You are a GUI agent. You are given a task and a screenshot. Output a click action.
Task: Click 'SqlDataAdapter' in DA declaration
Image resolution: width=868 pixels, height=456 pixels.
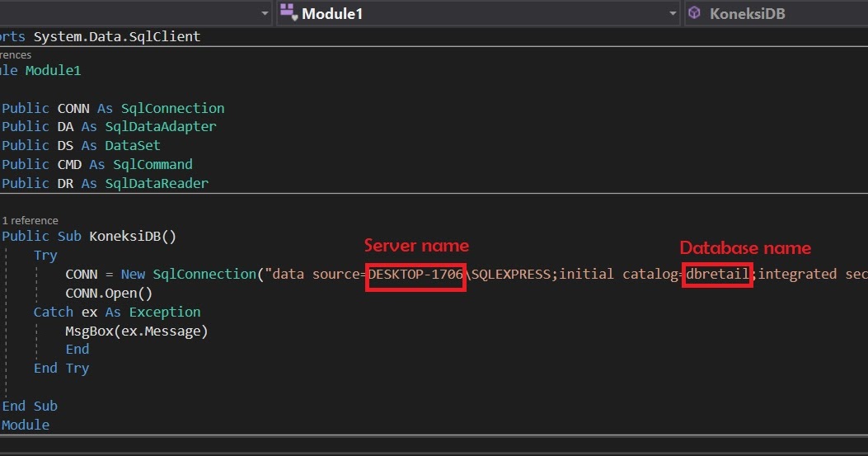(x=161, y=126)
